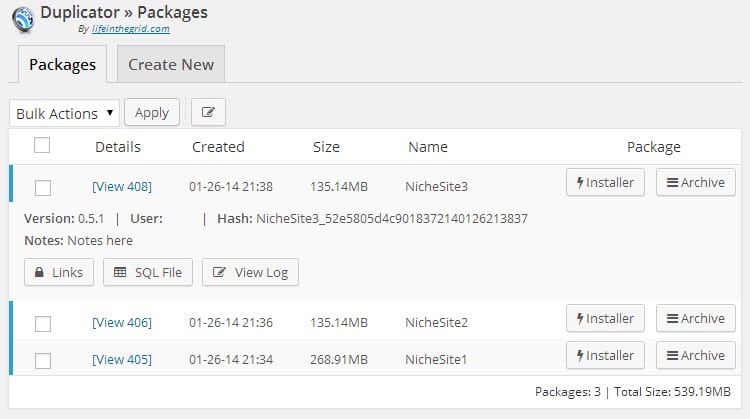Viewport: 750px width, 419px height.
Task: Download the Installer for NicheSite3
Action: tap(605, 182)
